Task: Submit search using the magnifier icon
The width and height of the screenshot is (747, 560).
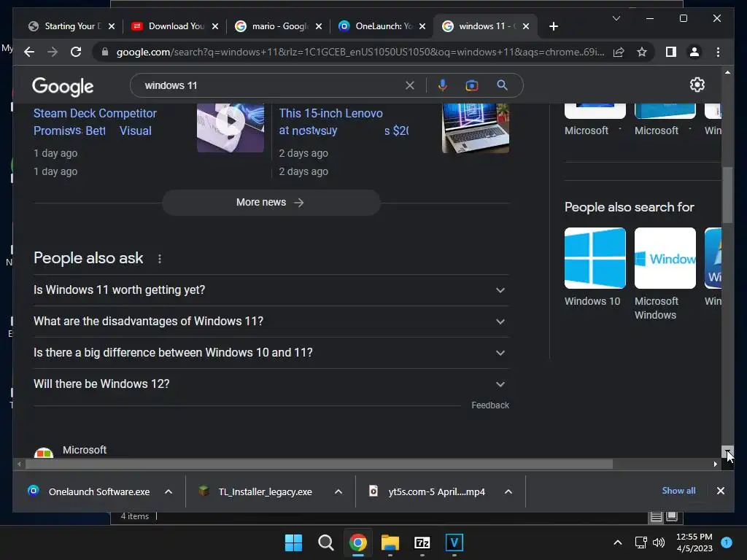Action: 502,85
